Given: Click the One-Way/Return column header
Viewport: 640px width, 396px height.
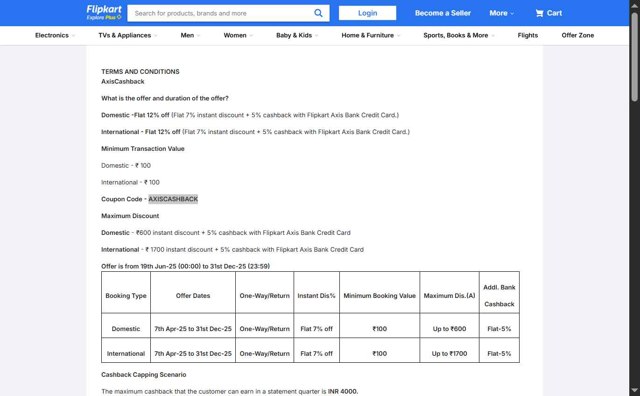Looking at the screenshot, I should click(264, 296).
